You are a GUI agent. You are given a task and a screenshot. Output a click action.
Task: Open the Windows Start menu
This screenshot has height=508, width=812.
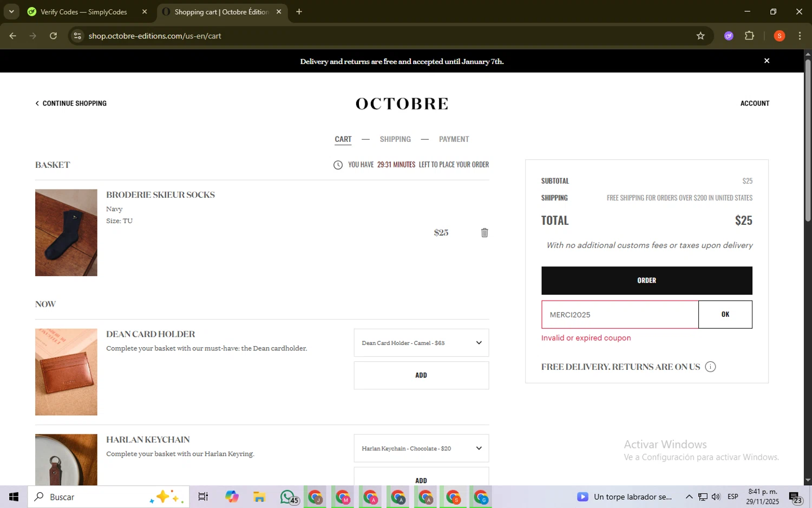pyautogui.click(x=14, y=497)
